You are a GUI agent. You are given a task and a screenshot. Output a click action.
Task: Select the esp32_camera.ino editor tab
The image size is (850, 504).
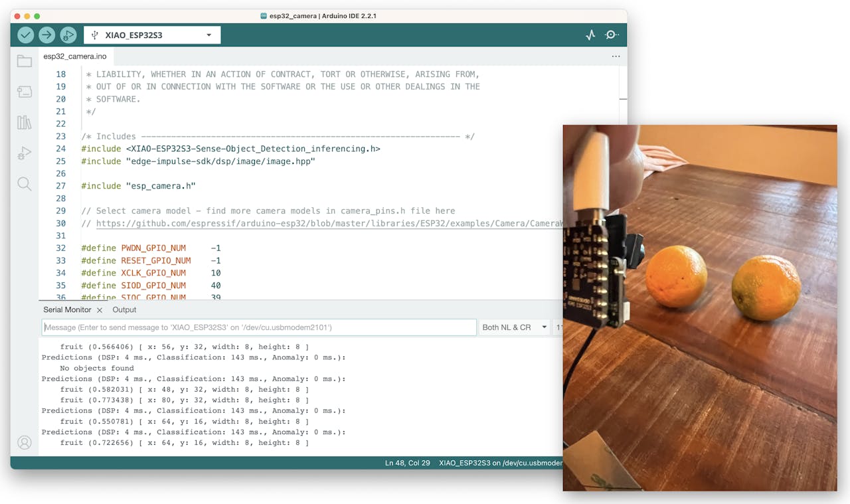(74, 56)
